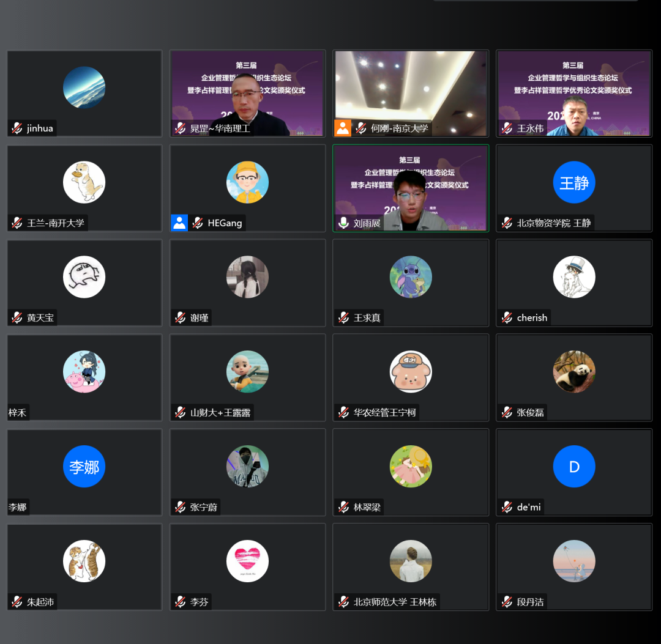661x644 pixels.
Task: Click the panda avatar of 张俊磊
Action: pyautogui.click(x=573, y=371)
